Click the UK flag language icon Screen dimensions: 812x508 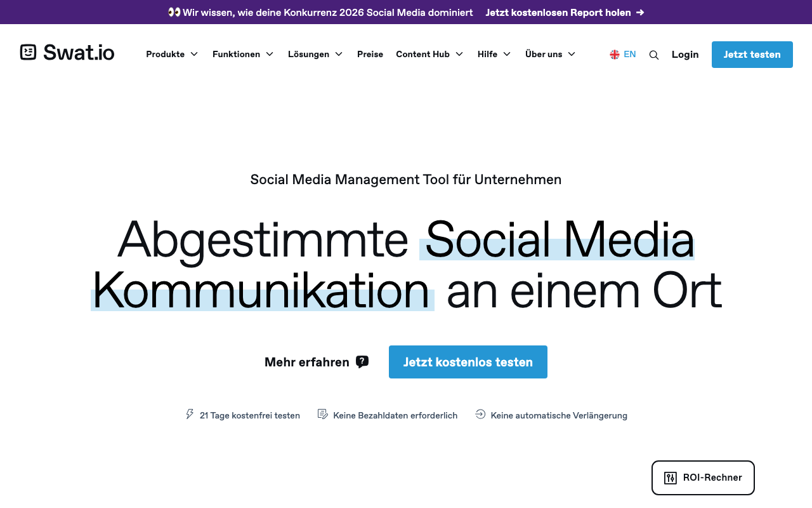(x=614, y=55)
